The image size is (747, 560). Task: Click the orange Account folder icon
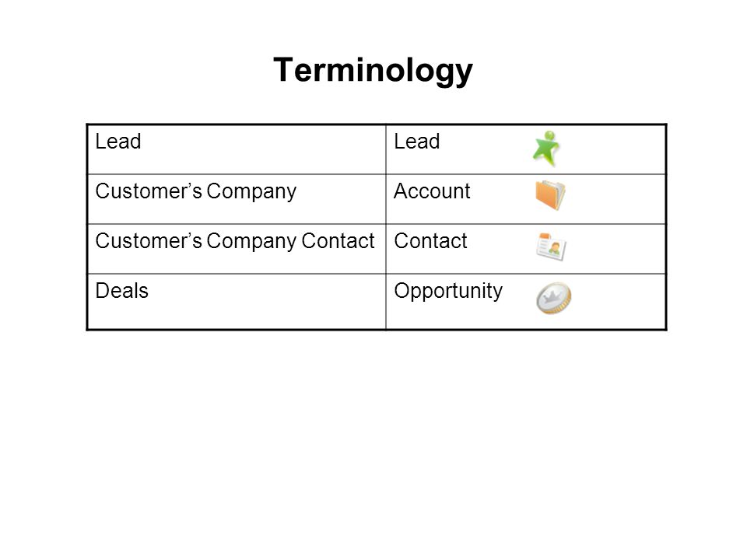550,194
